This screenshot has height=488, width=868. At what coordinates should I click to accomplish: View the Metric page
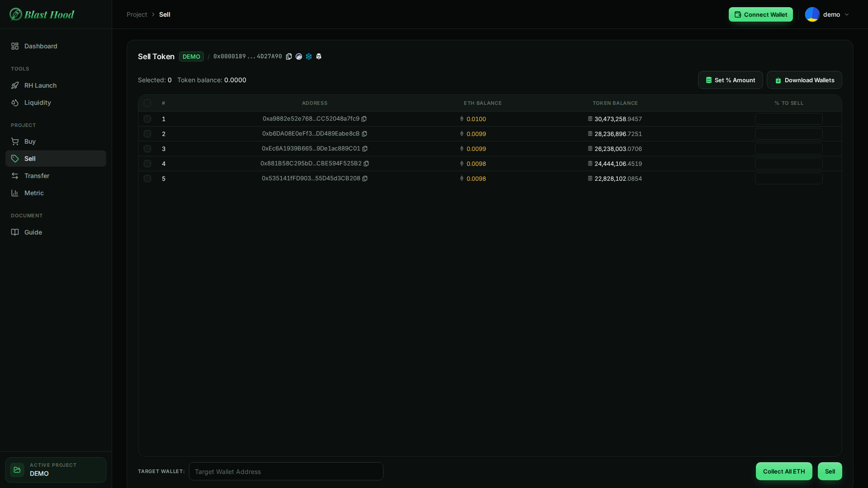(56, 193)
